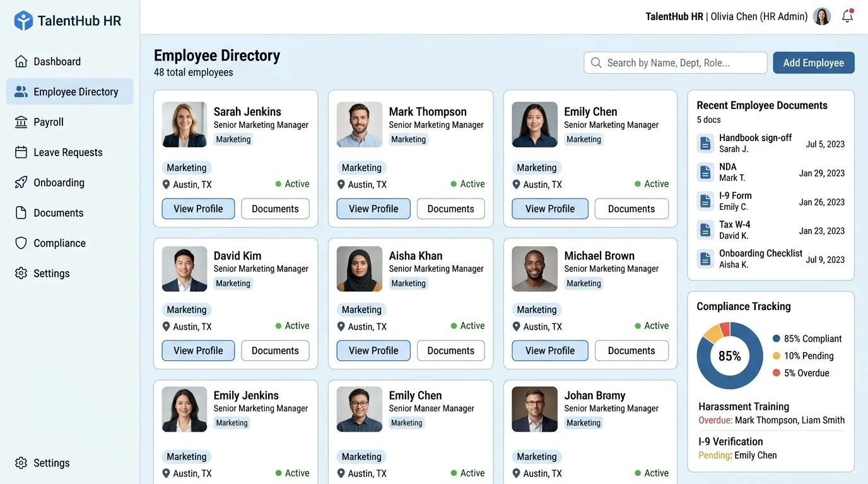This screenshot has height=484, width=868.
Task: Click "Overdue: Mark Thompson, Liam Smith" text
Action: click(x=771, y=420)
